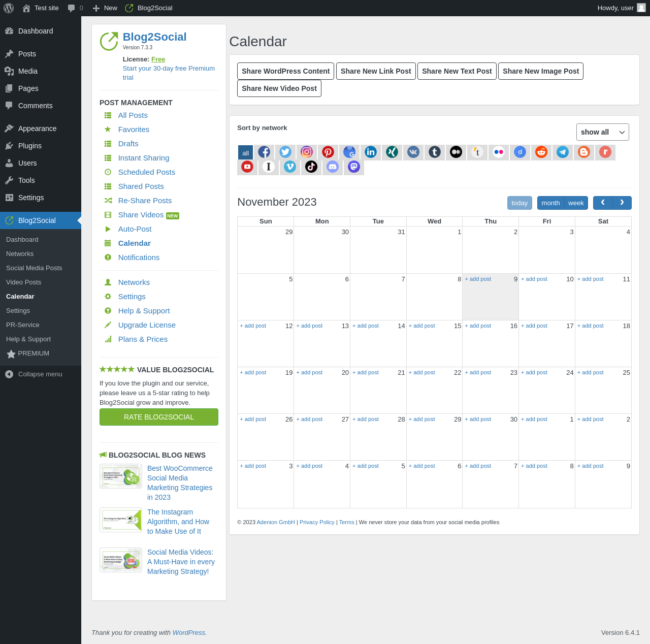
Task: Go to previous month in calendar
Action: [x=603, y=203]
